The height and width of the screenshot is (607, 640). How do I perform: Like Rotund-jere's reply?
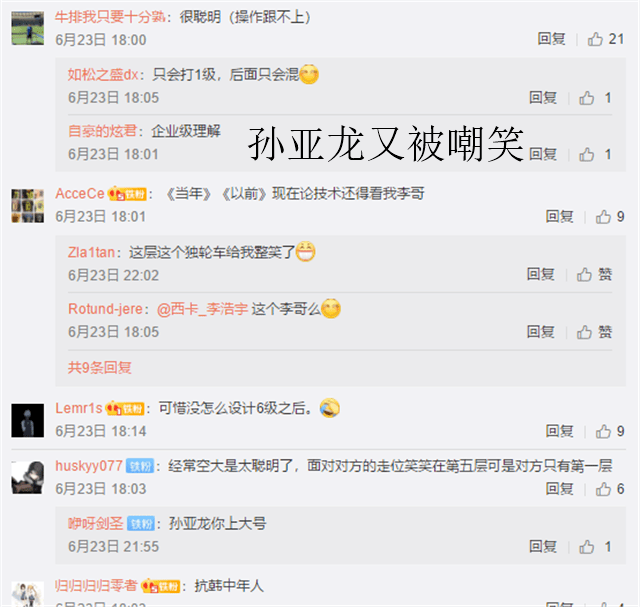594,332
